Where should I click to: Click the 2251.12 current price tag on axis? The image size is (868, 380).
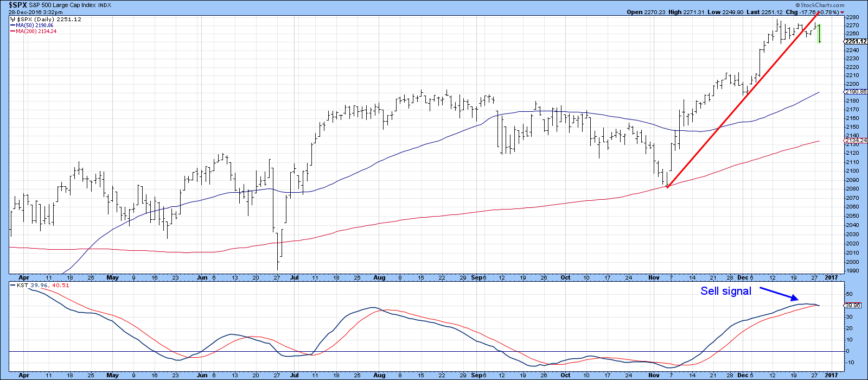[x=856, y=41]
